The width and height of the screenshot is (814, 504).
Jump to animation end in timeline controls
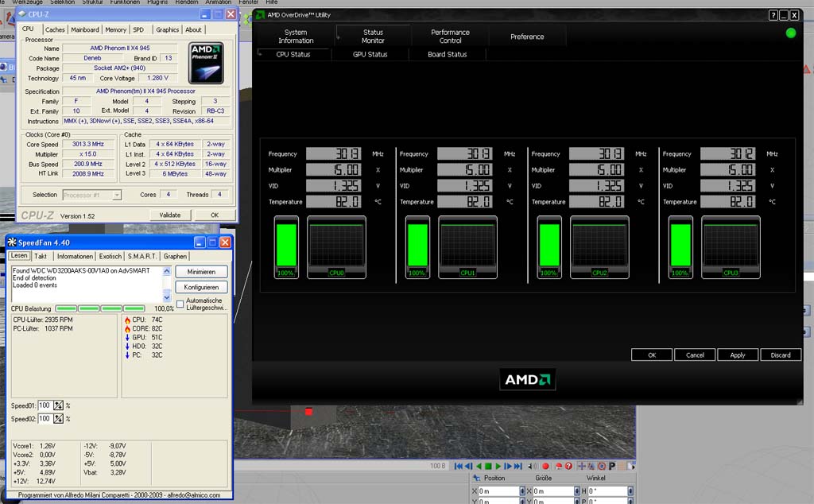click(517, 466)
